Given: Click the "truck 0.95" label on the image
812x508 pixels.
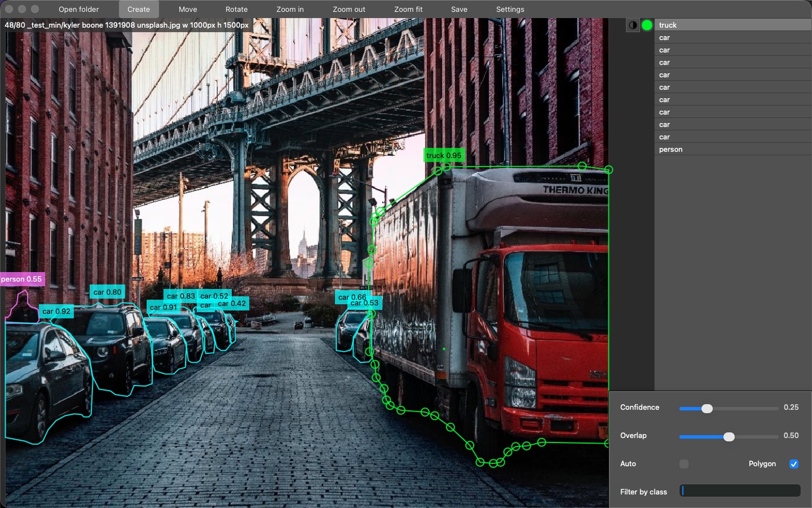Looking at the screenshot, I should 444,155.
